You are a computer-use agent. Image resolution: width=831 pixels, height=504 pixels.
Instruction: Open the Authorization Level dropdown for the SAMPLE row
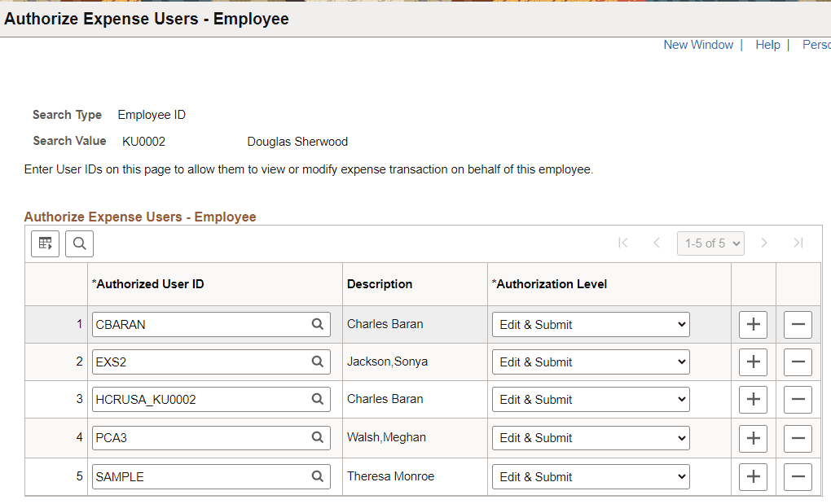[590, 476]
